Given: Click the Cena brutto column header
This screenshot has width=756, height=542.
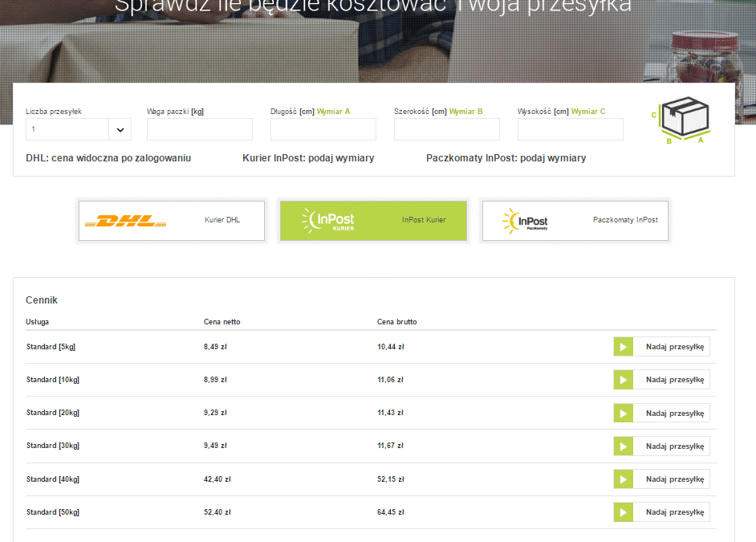Looking at the screenshot, I should (396, 322).
